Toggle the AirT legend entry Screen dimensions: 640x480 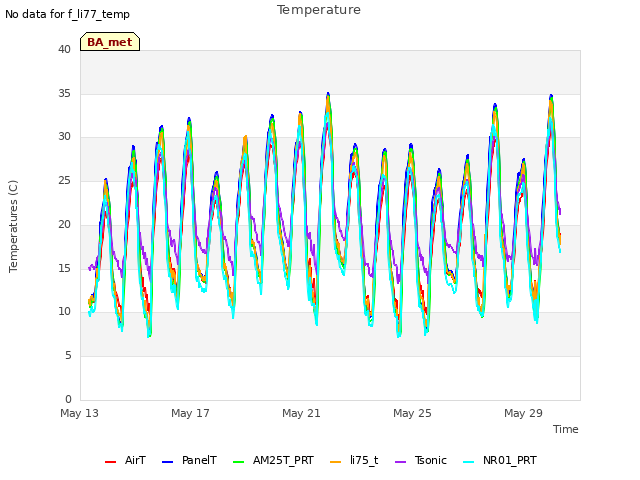coord(125,461)
